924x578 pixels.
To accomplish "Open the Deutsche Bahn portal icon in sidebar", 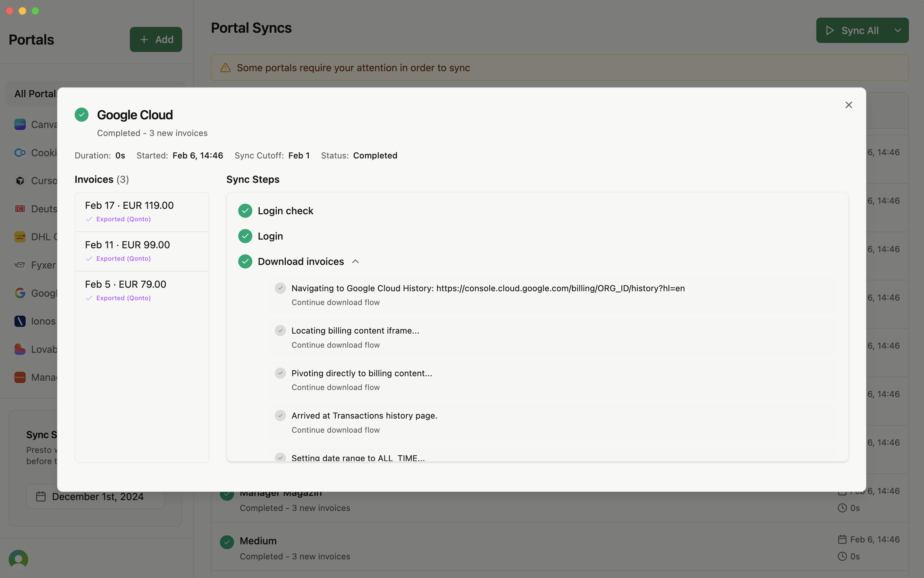I will [x=20, y=209].
